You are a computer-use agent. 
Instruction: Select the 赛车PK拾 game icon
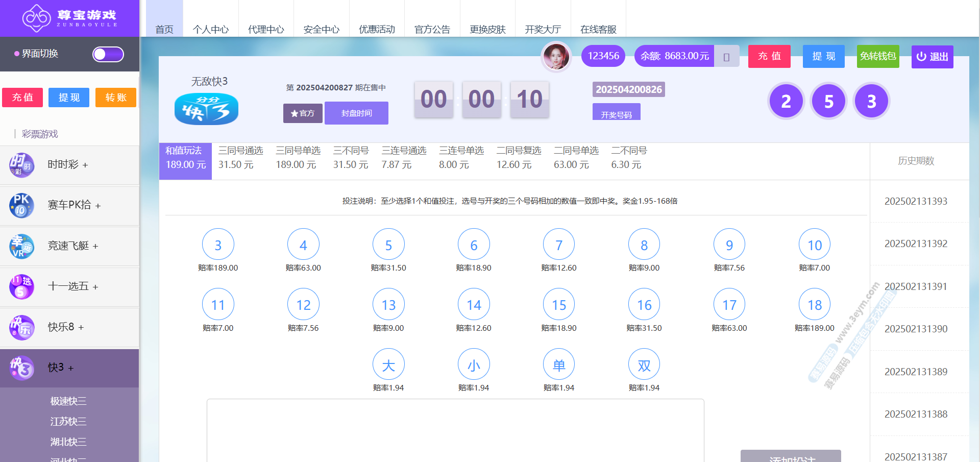(x=21, y=205)
